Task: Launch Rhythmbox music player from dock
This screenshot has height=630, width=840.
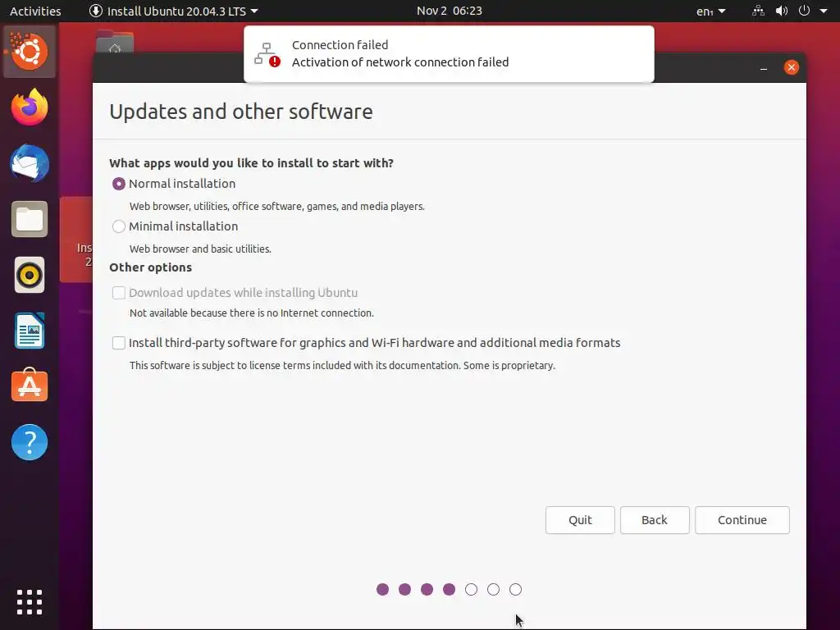Action: pos(30,275)
